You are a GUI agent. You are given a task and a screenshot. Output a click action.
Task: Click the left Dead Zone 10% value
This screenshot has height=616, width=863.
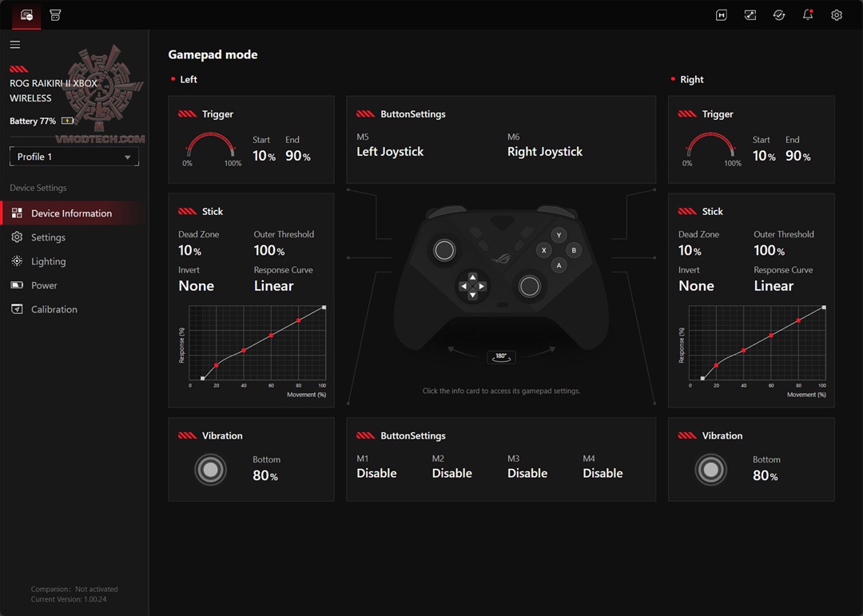tap(190, 250)
